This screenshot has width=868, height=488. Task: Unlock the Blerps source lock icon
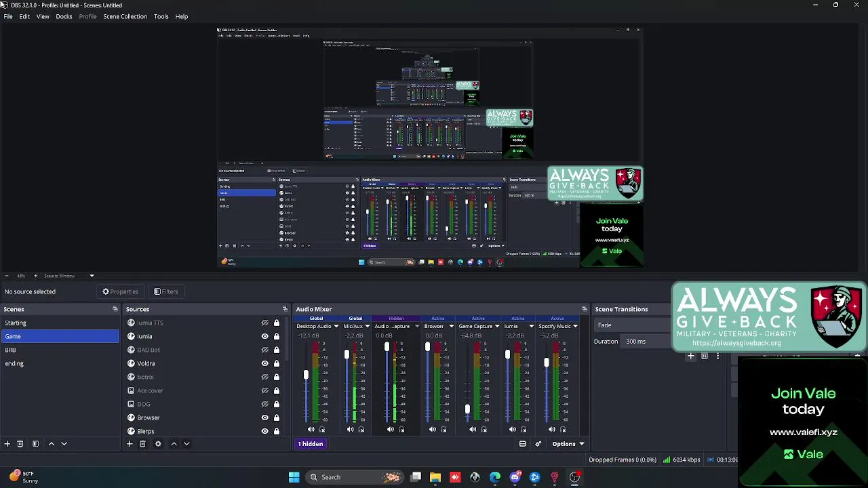coord(277,432)
